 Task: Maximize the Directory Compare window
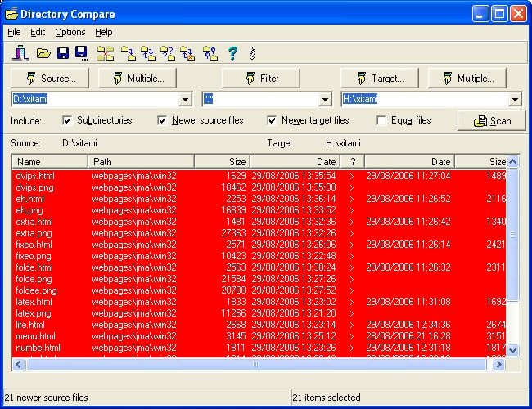[x=499, y=14]
